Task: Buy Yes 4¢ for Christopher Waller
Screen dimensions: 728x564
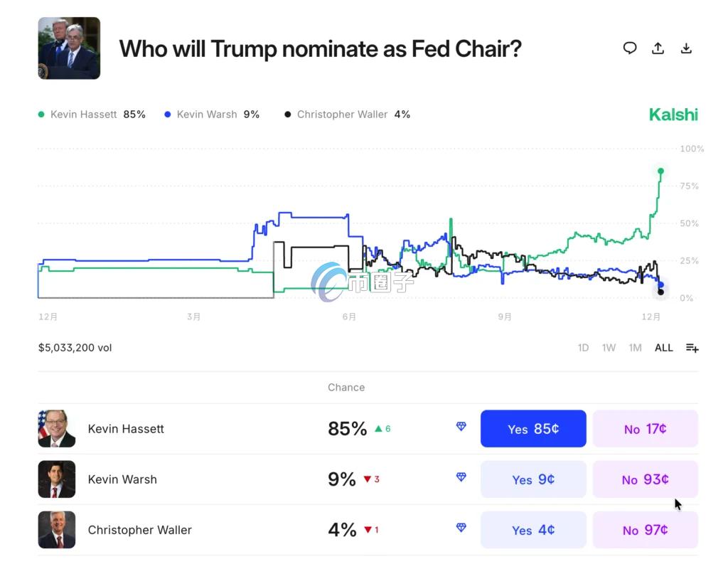Action: [533, 530]
